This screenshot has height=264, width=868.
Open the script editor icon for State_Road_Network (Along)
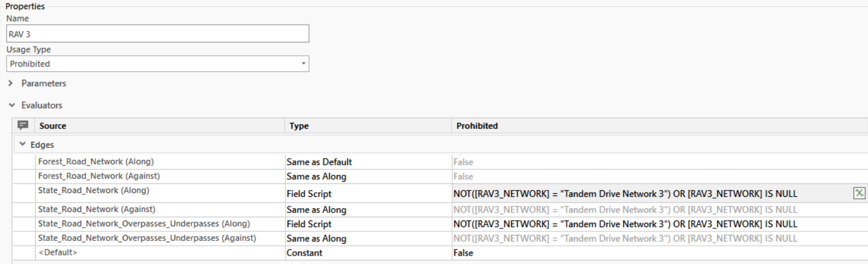point(858,194)
